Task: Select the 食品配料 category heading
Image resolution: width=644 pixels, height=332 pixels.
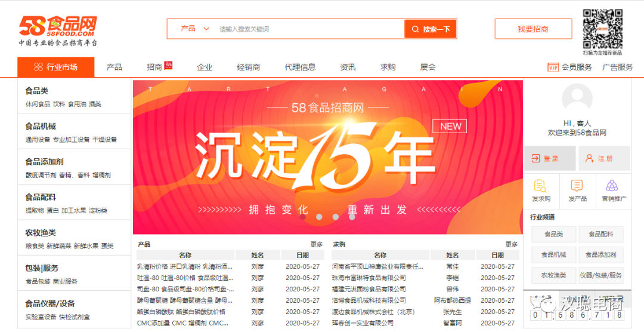Action: click(41, 197)
